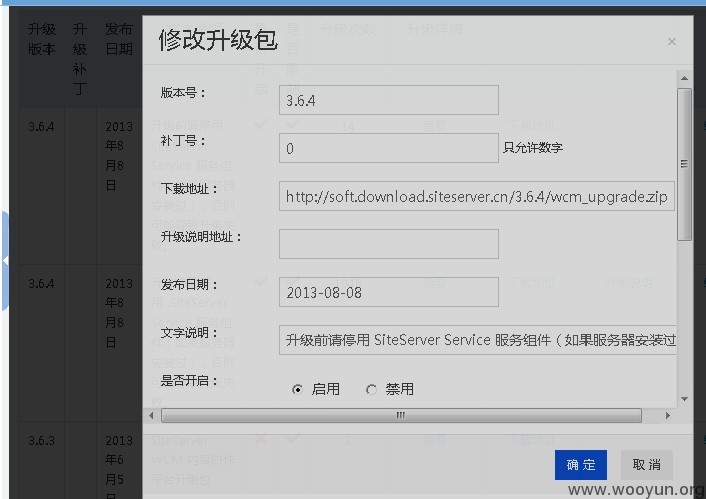The image size is (706, 499).
Task: Click the 文字说明 text field
Action: (x=477, y=340)
